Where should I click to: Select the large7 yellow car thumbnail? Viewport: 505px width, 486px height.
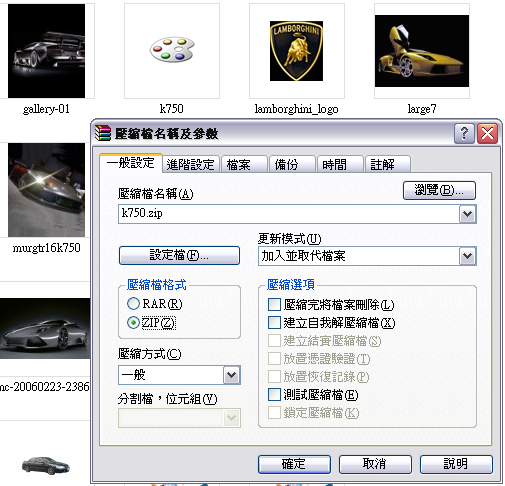pos(422,51)
